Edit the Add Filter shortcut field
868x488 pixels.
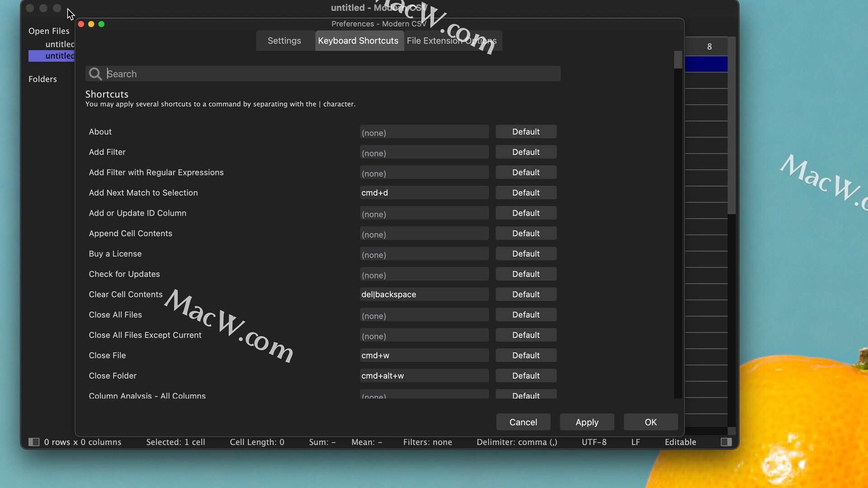click(424, 152)
